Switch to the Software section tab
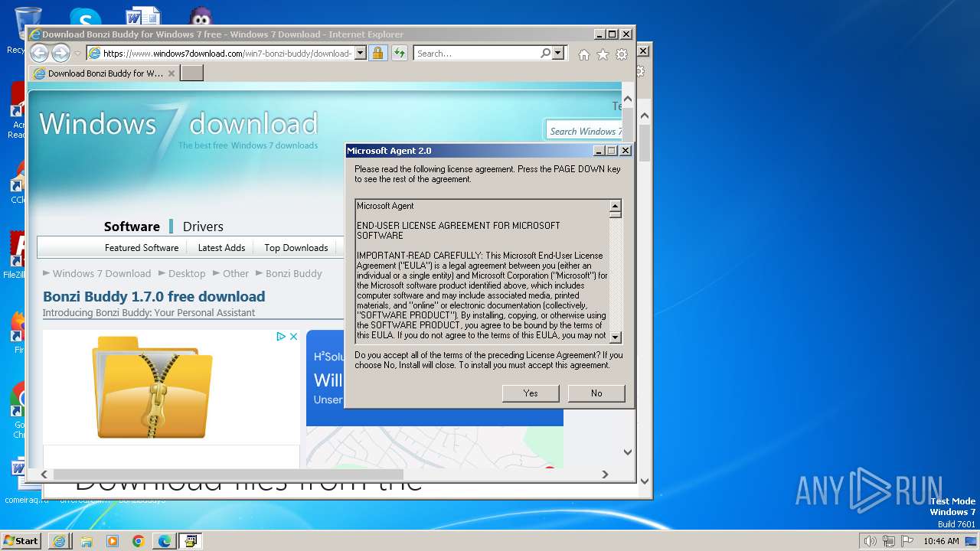Screen dimensions: 980x551 (132, 227)
